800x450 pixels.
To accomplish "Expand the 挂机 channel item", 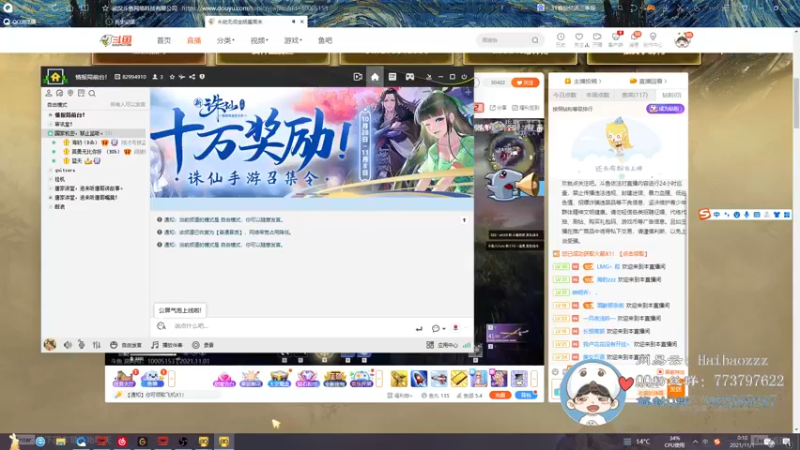I will tap(50, 180).
